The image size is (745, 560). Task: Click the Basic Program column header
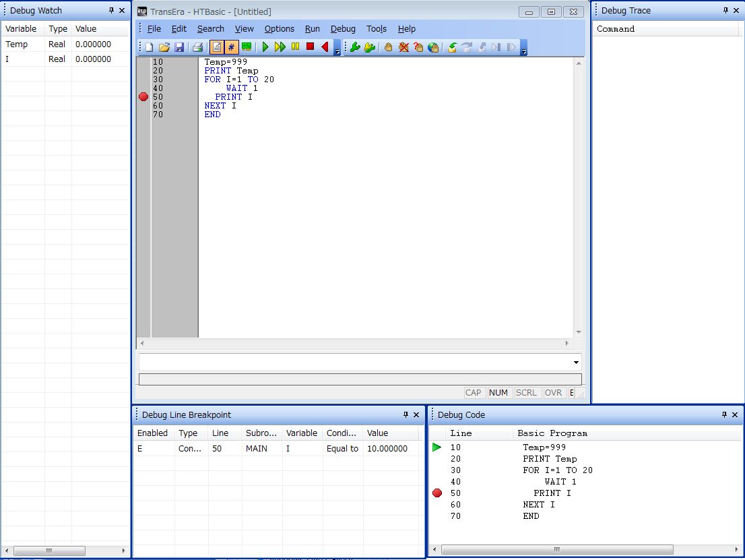coord(626,433)
